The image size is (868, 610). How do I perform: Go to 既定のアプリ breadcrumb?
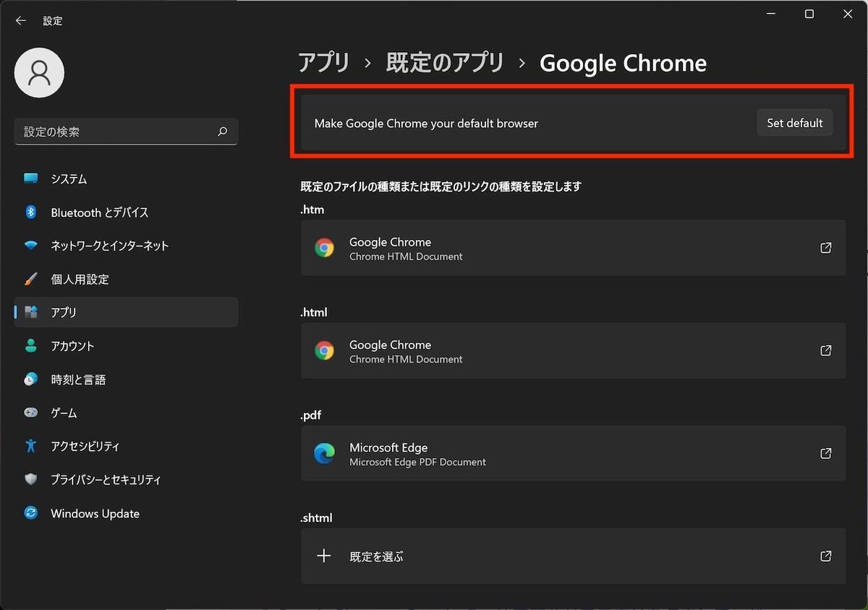pos(445,63)
